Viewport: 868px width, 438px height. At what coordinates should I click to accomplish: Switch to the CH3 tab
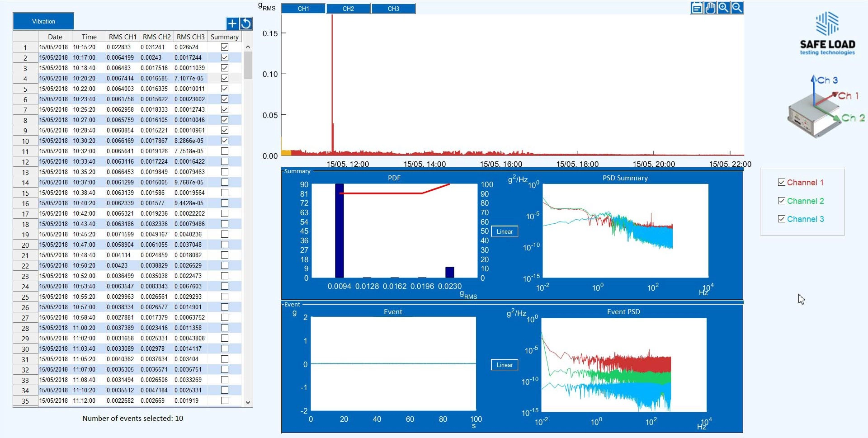(x=393, y=9)
